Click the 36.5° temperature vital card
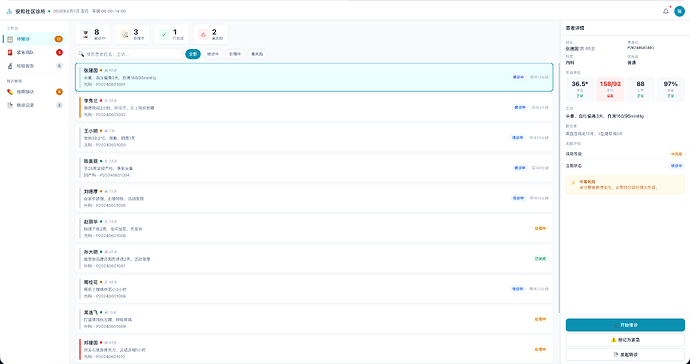Screen dimensions: 690x364 tap(580, 89)
